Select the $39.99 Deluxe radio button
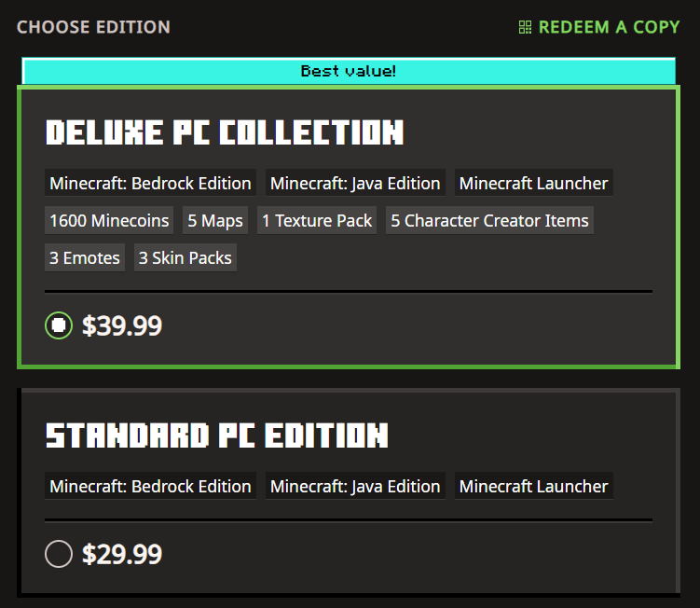The image size is (700, 608). click(59, 325)
